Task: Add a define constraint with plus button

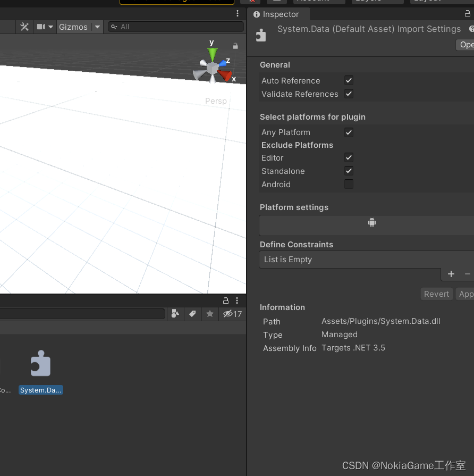Action: pyautogui.click(x=451, y=274)
